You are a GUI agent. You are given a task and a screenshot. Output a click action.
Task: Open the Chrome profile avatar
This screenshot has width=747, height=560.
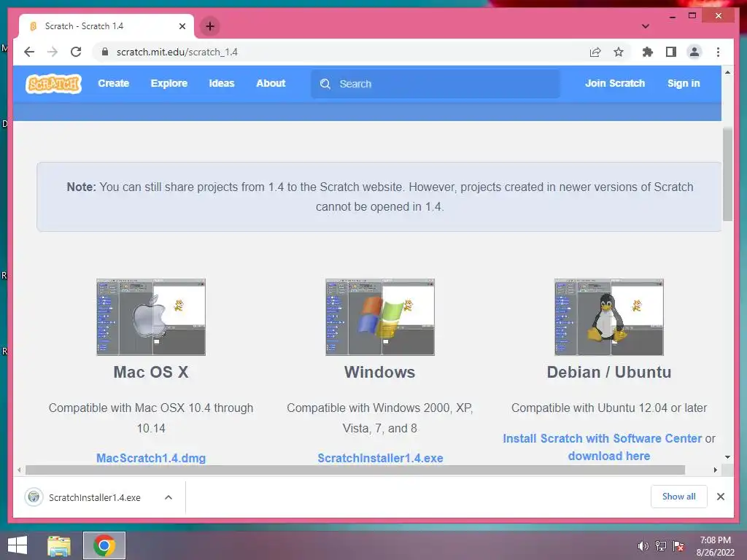click(x=694, y=52)
